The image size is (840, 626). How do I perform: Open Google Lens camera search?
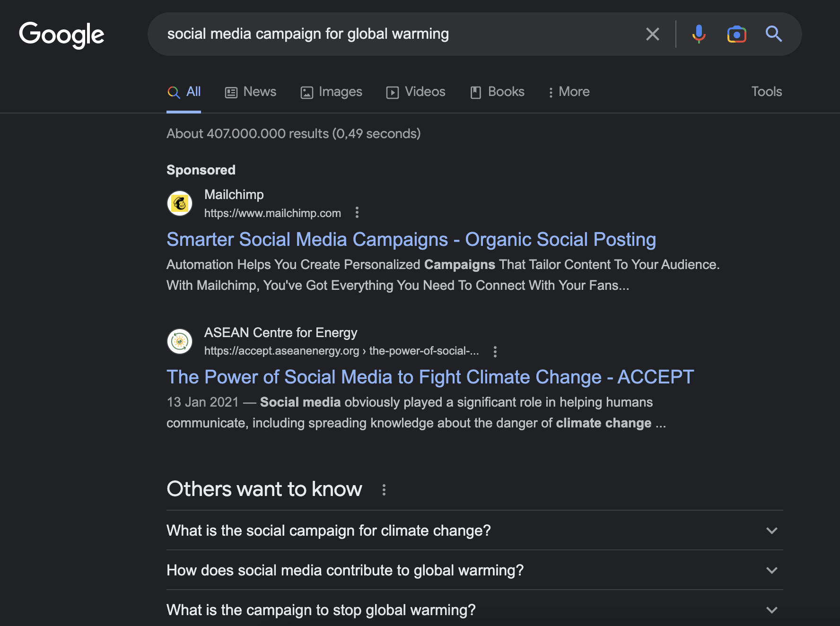tap(736, 34)
